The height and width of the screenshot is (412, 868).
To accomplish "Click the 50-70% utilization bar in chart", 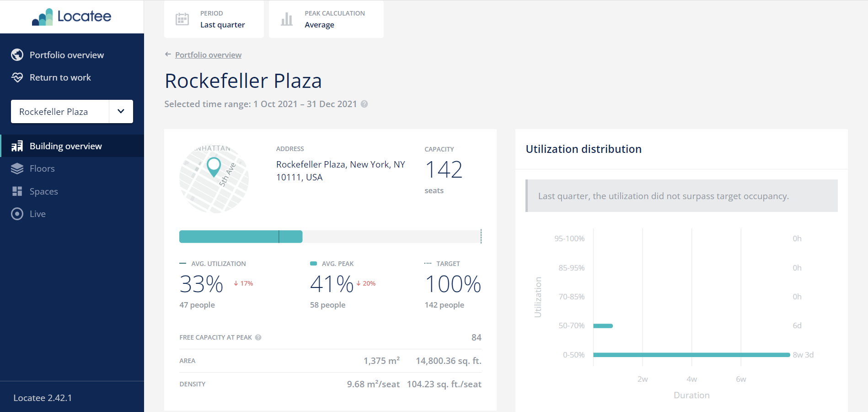I will [603, 326].
